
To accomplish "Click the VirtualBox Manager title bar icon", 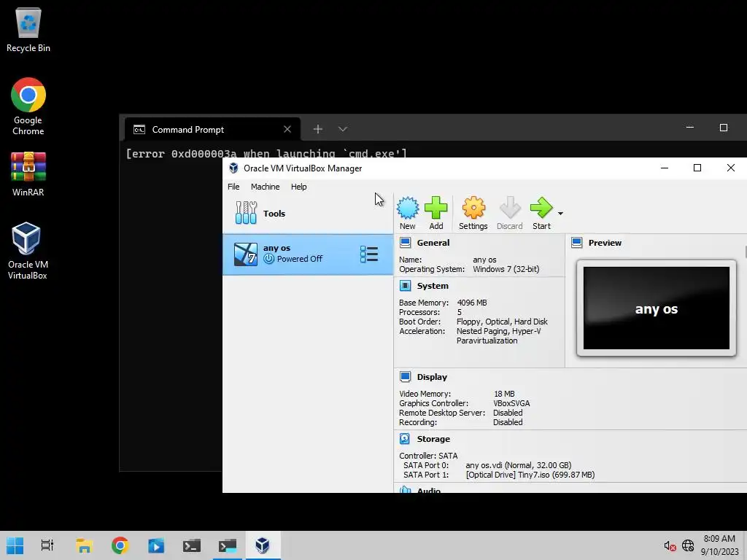I will (x=233, y=168).
